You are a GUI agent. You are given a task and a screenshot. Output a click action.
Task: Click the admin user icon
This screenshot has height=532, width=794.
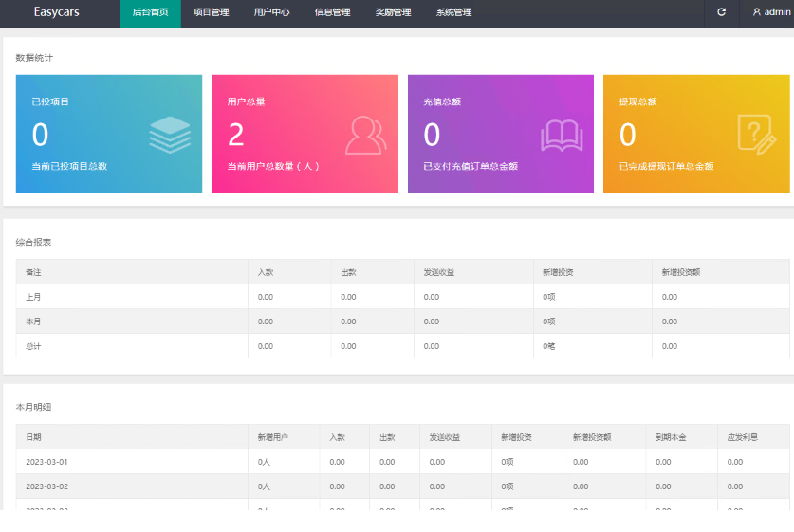point(756,12)
